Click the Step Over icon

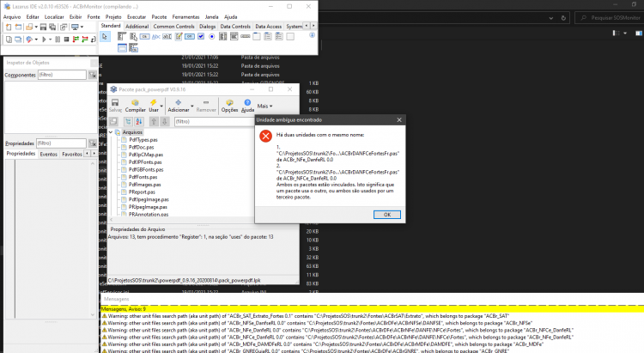point(85,40)
